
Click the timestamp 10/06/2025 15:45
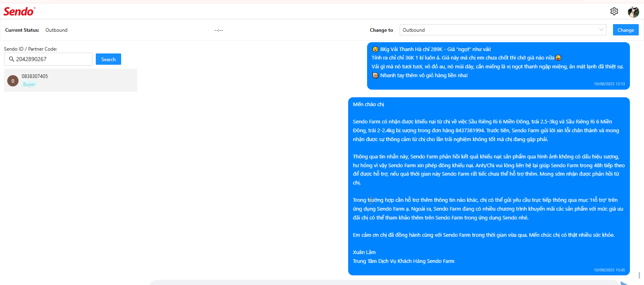[x=609, y=270]
